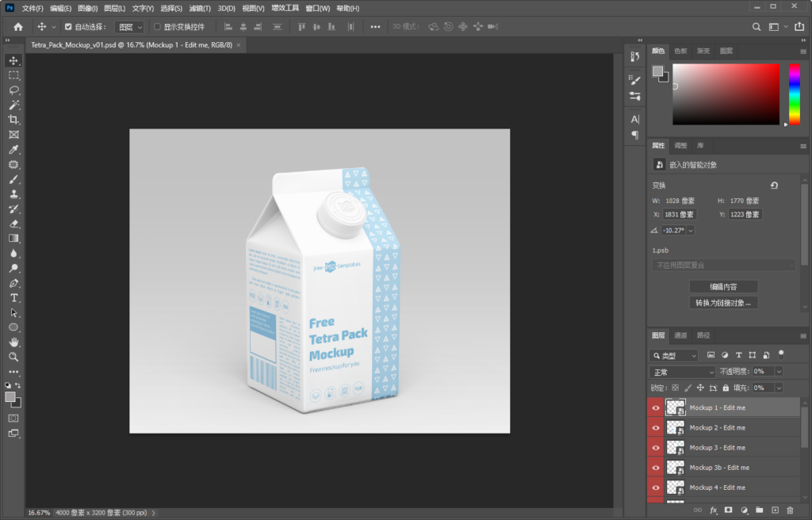Open the 文件(F) menu
The width and height of the screenshot is (812, 520).
[x=33, y=8]
